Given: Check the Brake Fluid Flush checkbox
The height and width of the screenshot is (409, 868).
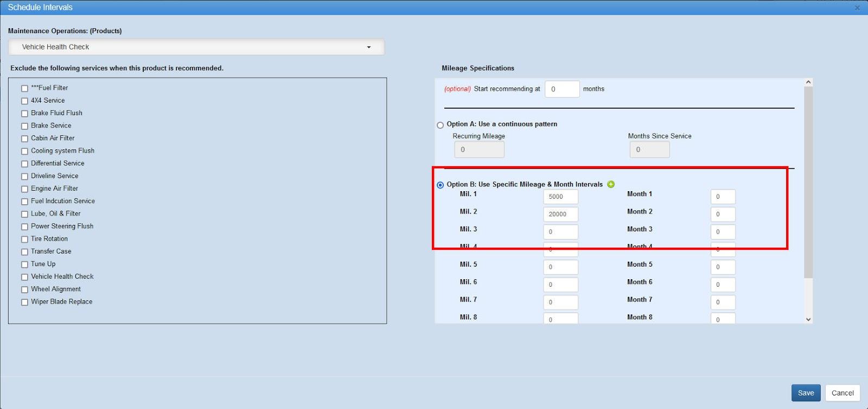Looking at the screenshot, I should point(24,114).
